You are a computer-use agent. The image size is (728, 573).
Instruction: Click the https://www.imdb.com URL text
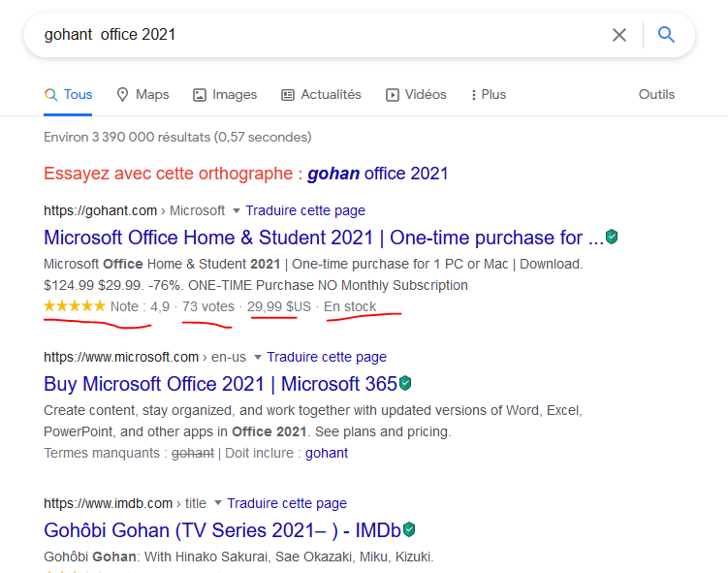coord(109,503)
